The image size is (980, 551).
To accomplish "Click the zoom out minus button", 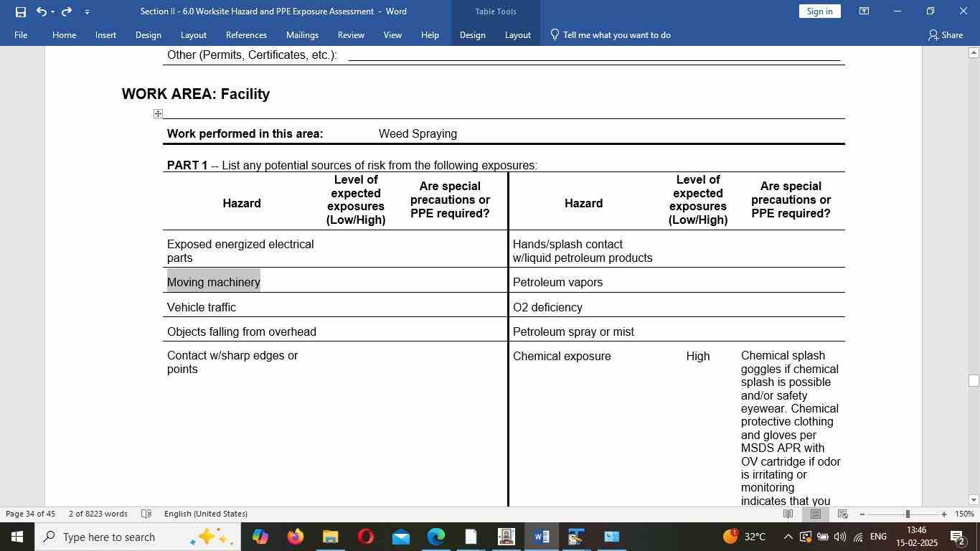I will [x=862, y=514].
